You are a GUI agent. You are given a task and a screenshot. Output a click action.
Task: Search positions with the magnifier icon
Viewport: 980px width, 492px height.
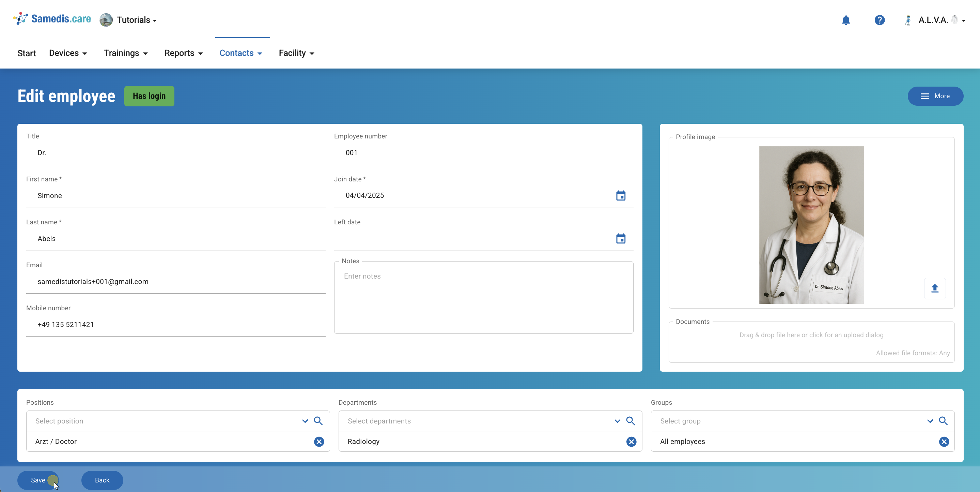click(x=318, y=421)
